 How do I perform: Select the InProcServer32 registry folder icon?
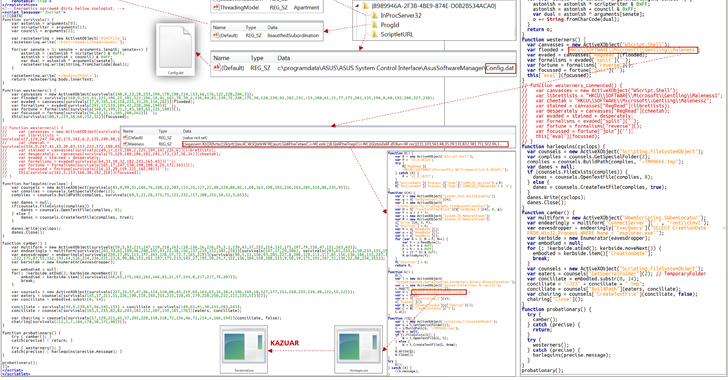374,15
